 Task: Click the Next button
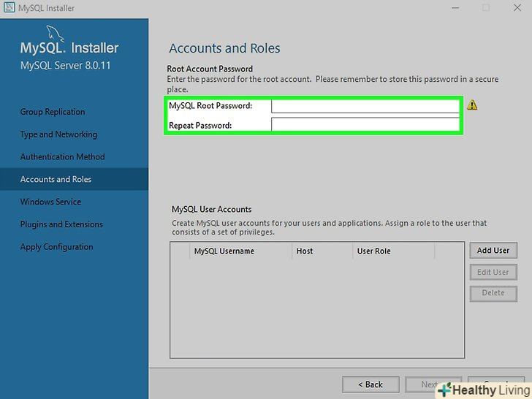(433, 384)
